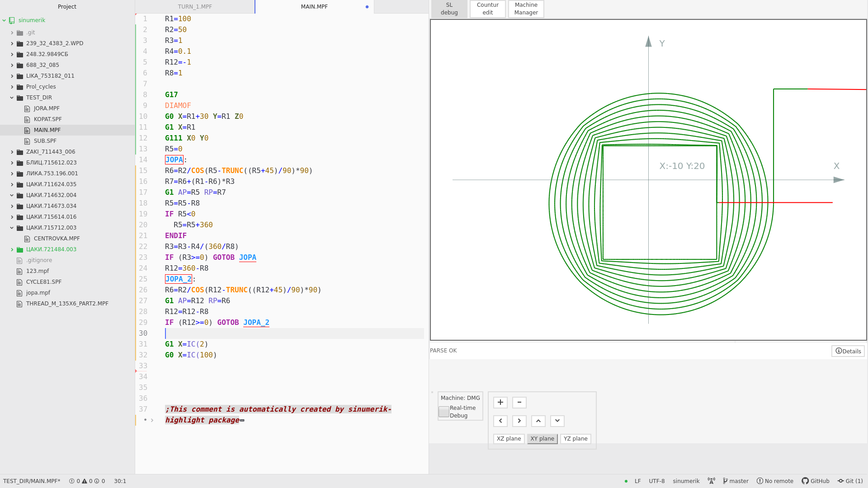This screenshot has width=868, height=488.
Task: Click the teletype antenna icon in status bar
Action: (712, 481)
